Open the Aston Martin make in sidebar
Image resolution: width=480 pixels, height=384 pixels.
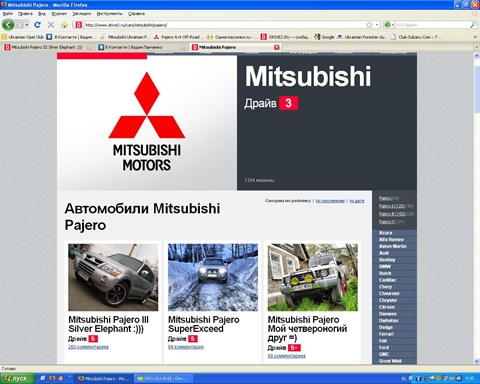pos(393,246)
